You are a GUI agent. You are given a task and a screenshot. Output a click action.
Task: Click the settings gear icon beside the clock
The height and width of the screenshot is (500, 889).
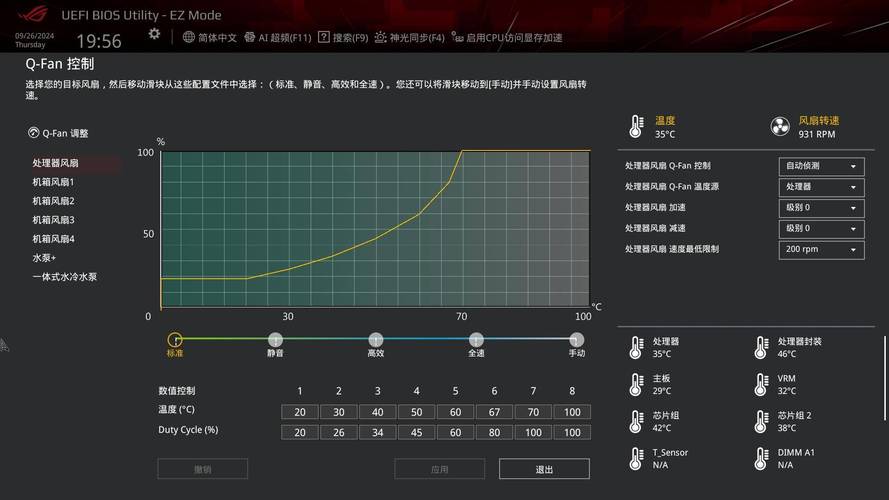click(154, 34)
